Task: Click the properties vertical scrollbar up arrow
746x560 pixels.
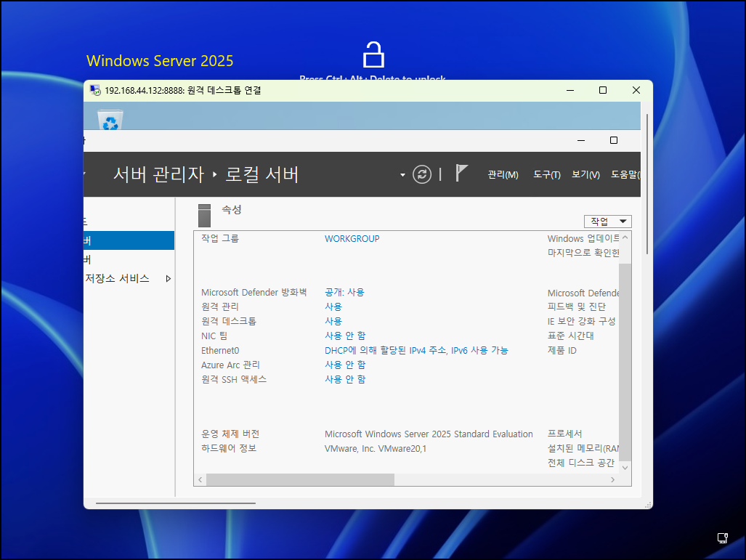Action: point(625,237)
